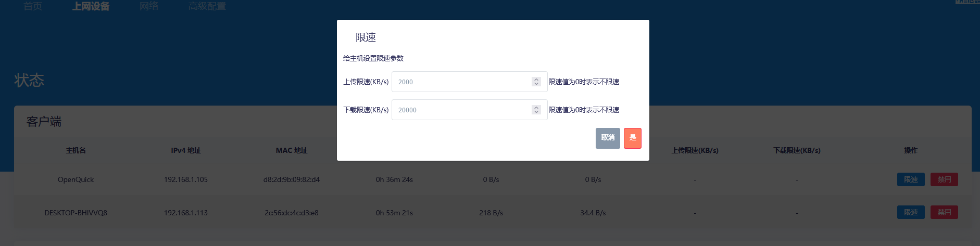This screenshot has width=980, height=246.
Task: Click the 主机名 column header
Action: [x=76, y=150]
